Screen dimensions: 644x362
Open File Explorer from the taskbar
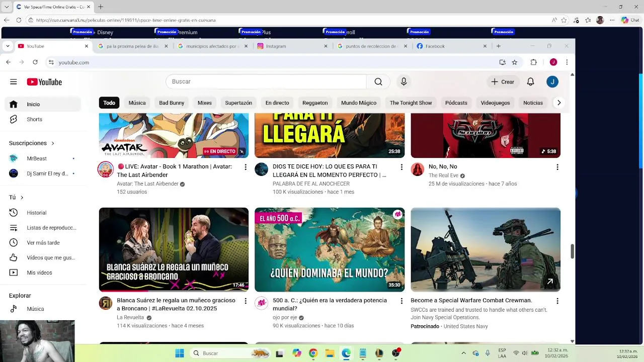tap(330, 353)
